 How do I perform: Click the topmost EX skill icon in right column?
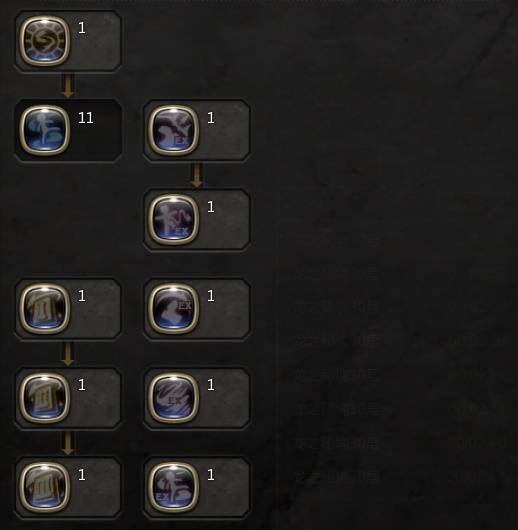coord(173,130)
